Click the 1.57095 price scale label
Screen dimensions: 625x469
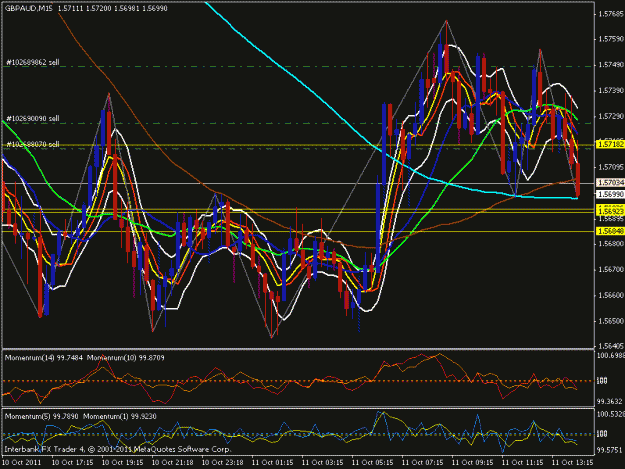point(611,167)
